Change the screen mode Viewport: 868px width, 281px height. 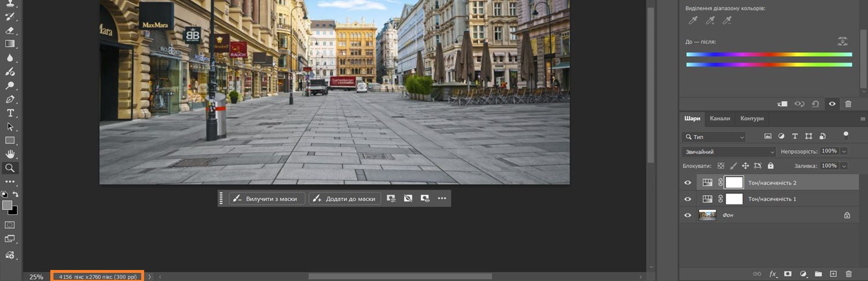pyautogui.click(x=10, y=239)
